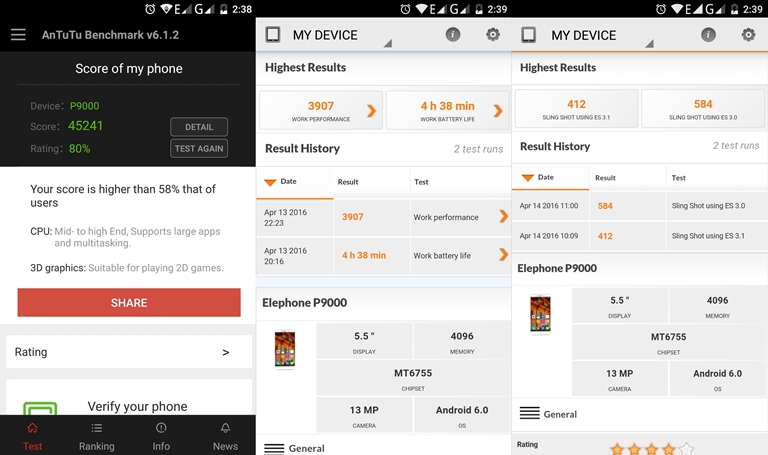Image resolution: width=768 pixels, height=455 pixels.
Task: Open Verify your phone card
Action: click(129, 397)
